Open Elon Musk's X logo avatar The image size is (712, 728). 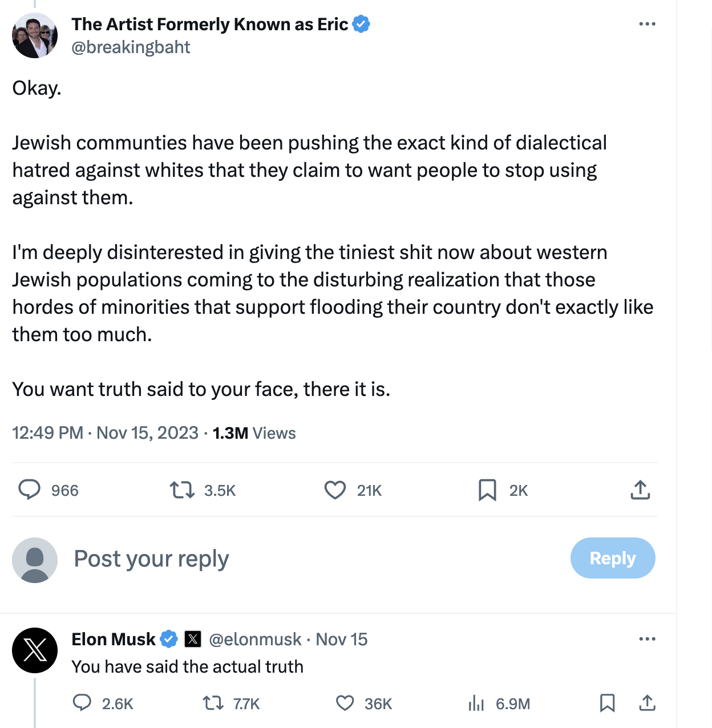[x=35, y=650]
